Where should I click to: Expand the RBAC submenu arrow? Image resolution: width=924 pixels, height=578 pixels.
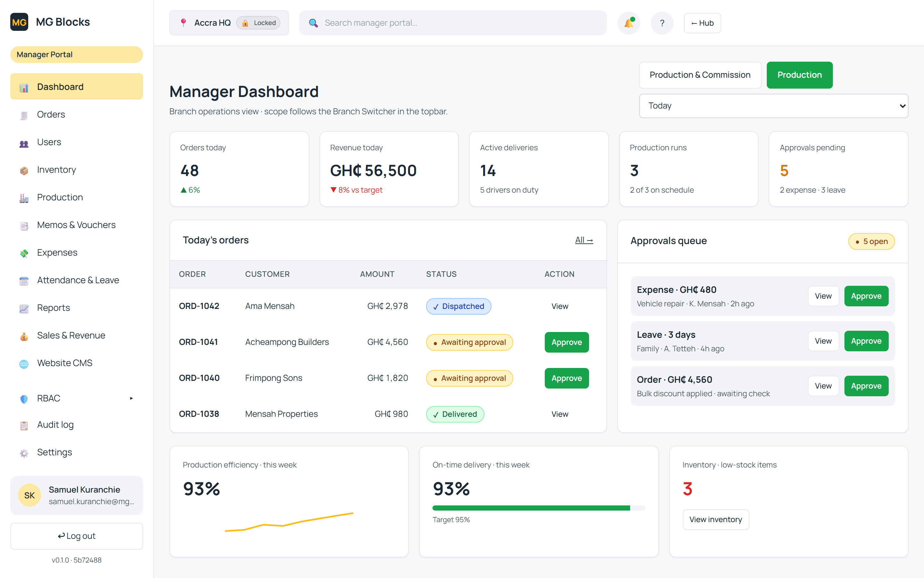[x=131, y=398]
